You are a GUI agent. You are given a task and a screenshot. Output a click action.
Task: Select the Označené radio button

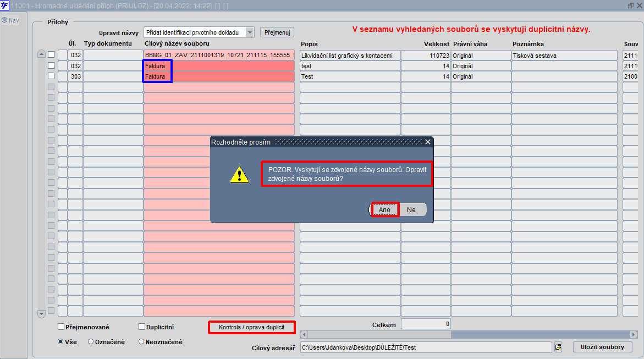(x=91, y=342)
